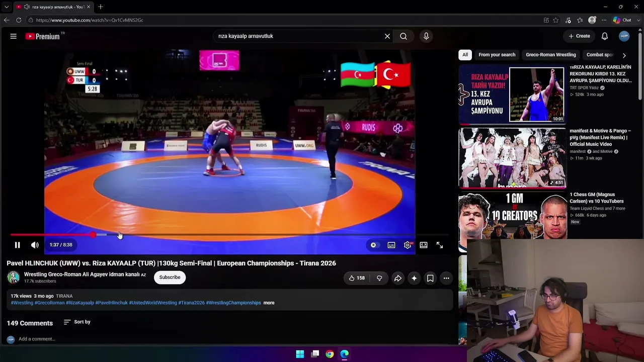Open the Sort by comments dropdown
The width and height of the screenshot is (644, 362).
click(x=77, y=322)
